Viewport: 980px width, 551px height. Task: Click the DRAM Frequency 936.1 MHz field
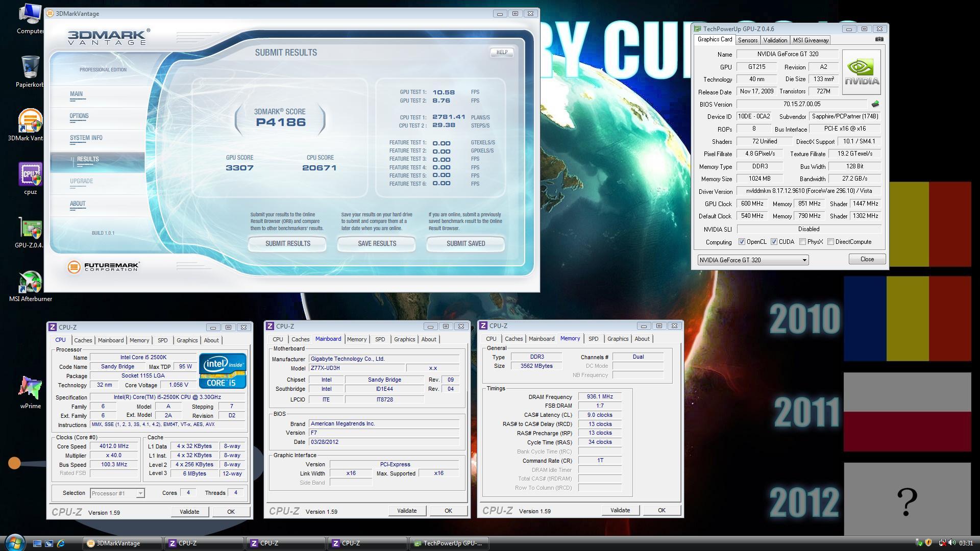point(600,396)
